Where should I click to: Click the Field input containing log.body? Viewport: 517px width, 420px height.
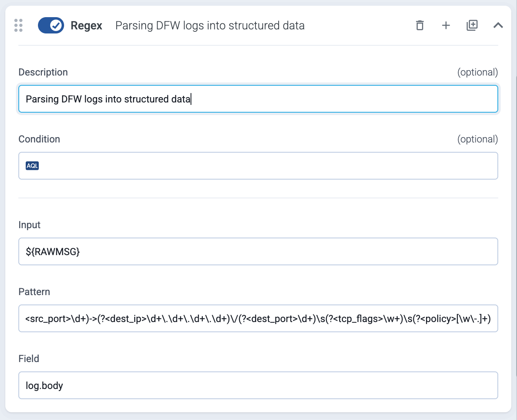pos(258,385)
